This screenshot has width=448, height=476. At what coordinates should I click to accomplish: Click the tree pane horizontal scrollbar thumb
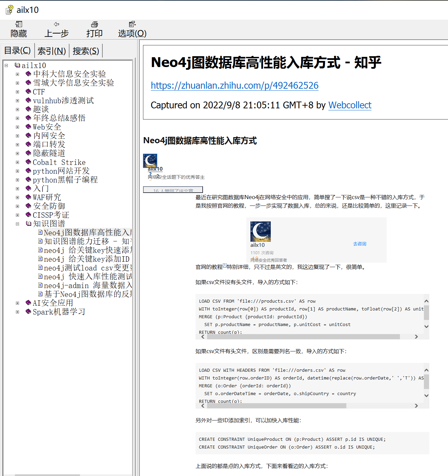point(47,475)
